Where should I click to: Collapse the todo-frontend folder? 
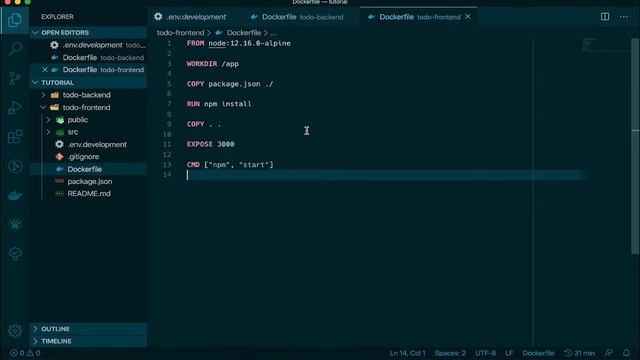coord(88,107)
